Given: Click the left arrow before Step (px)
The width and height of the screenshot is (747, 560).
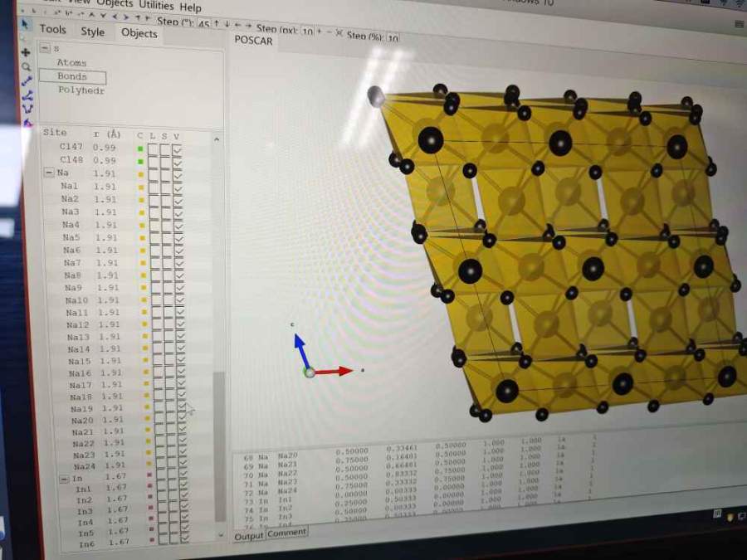Looking at the screenshot, I should click(x=237, y=24).
